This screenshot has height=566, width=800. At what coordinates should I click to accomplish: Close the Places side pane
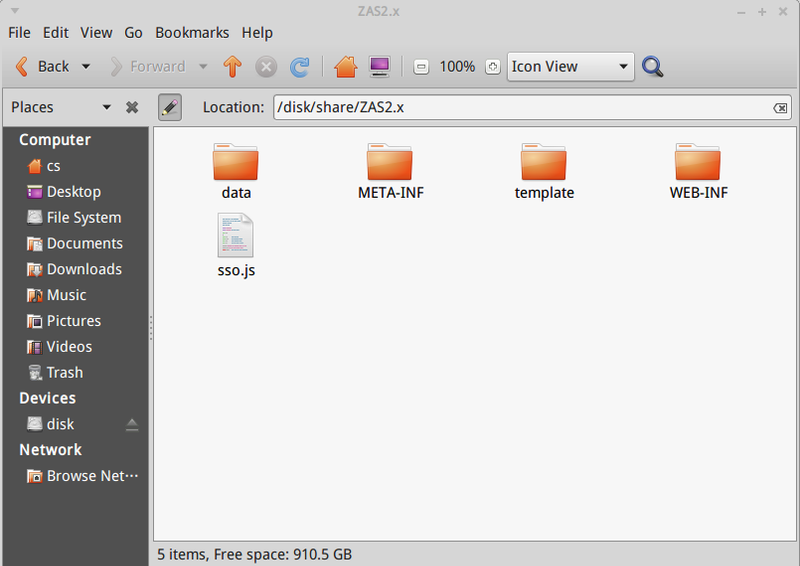tap(132, 107)
